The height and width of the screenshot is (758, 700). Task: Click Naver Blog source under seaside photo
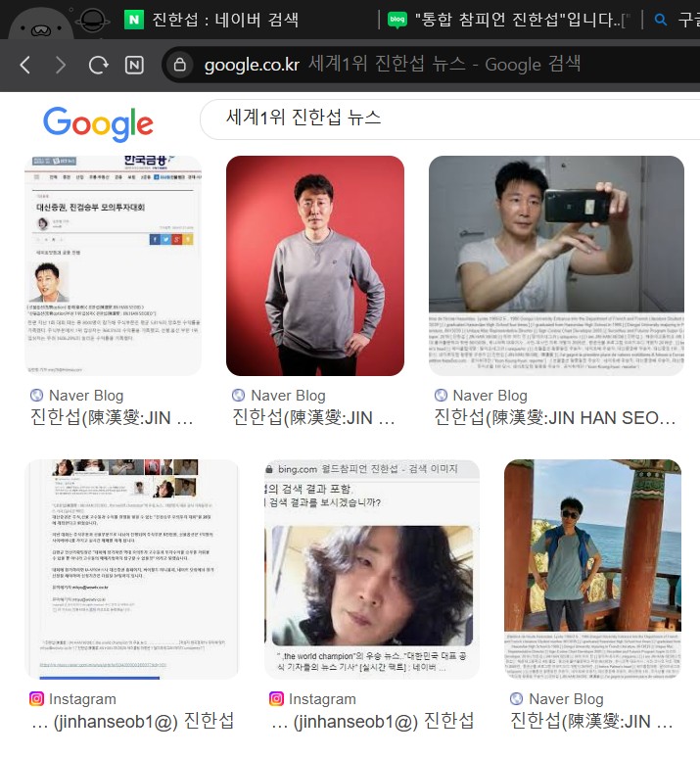(566, 699)
